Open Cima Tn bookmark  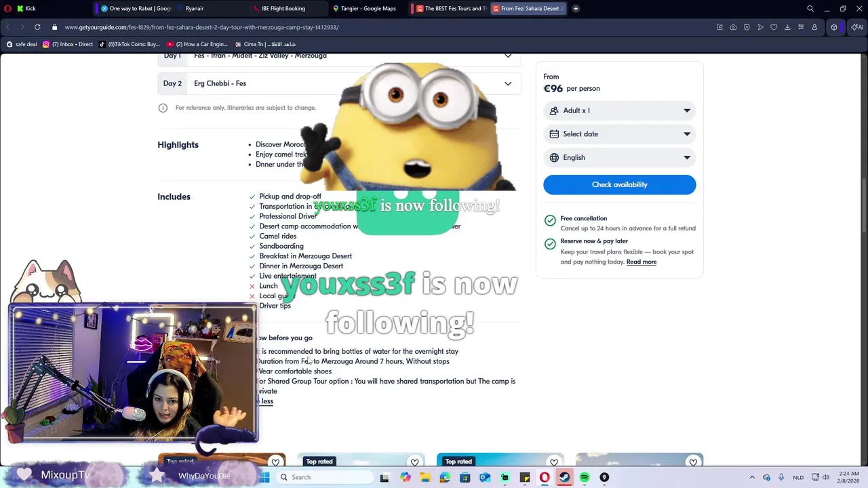pos(265,44)
